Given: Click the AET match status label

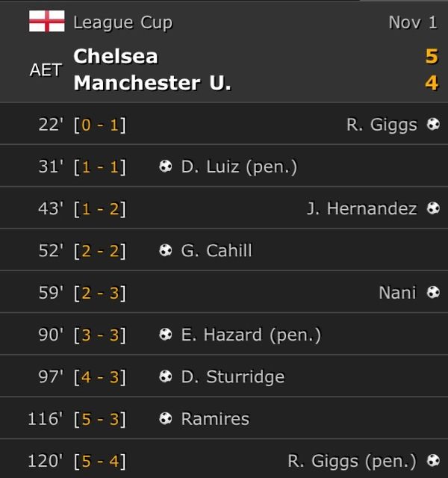Looking at the screenshot, I should click(46, 69).
